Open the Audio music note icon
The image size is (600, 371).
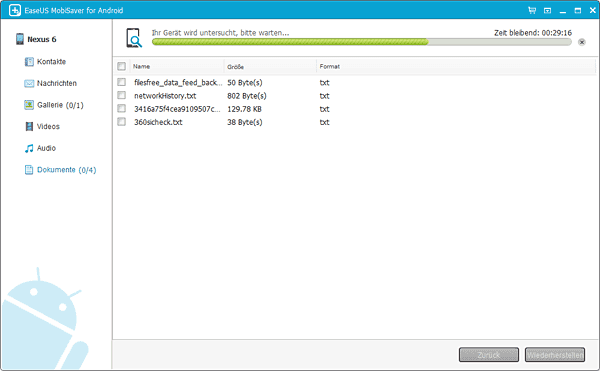(29, 148)
